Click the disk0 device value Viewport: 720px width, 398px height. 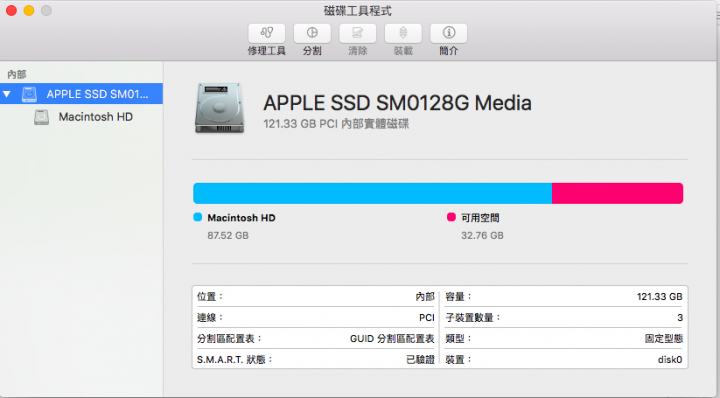coord(670,359)
